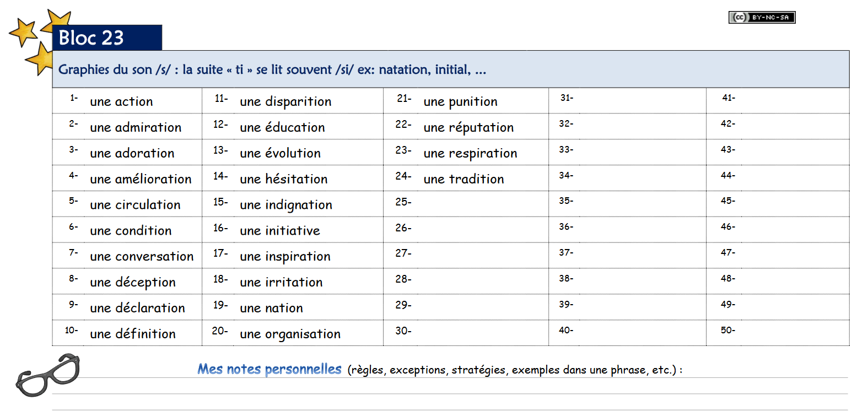This screenshot has height=411, width=868.
Task: Click the "Mes notes personnelles" heading
Action: 269,369
